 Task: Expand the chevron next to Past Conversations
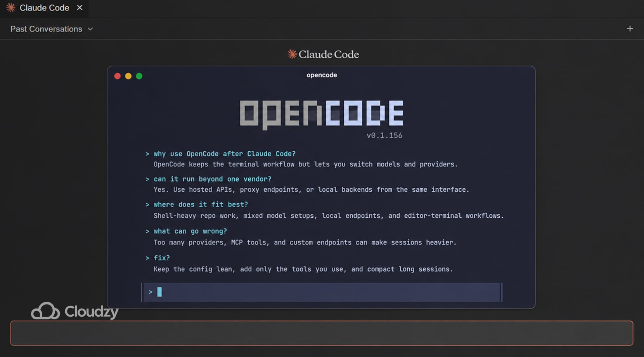[90, 29]
